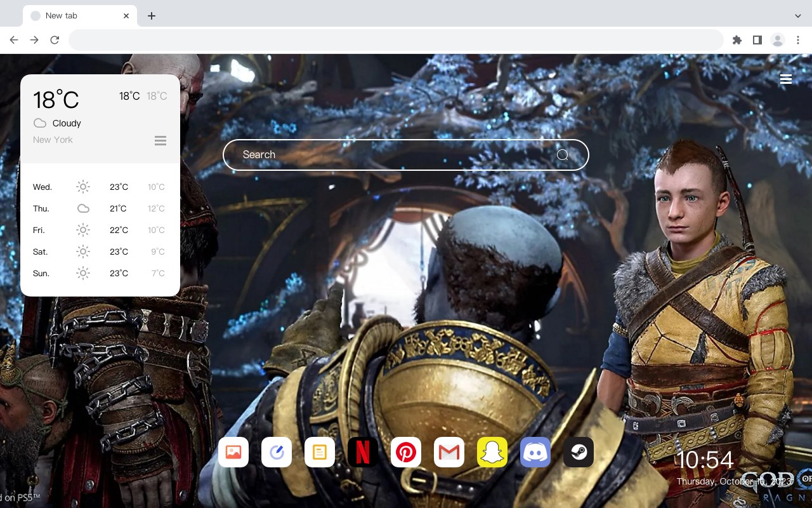Click the cloud icon for Thu.
This screenshot has height=508, width=812.
[83, 208]
